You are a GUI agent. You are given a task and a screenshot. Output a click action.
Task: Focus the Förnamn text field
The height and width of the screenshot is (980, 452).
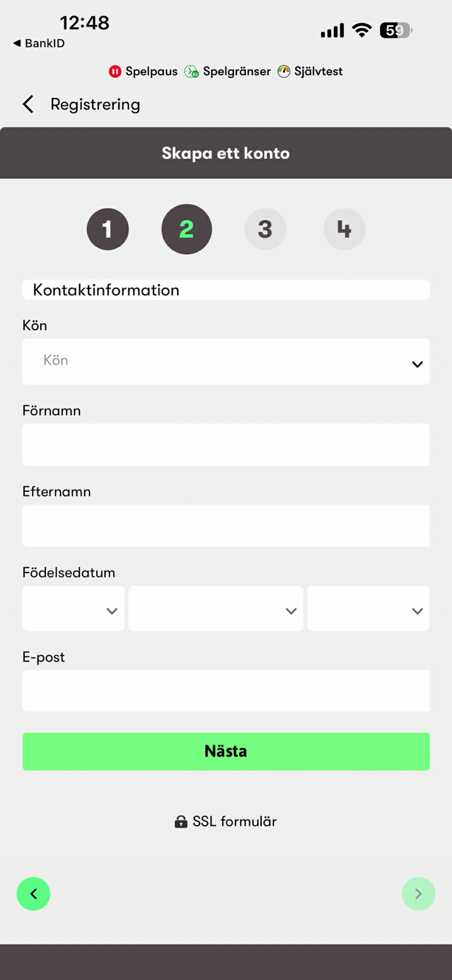coord(226,445)
